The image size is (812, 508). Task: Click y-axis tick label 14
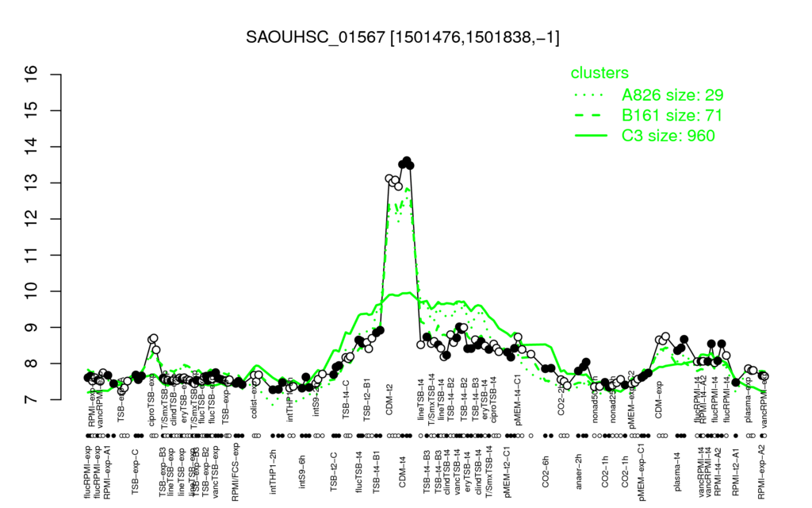click(x=32, y=147)
